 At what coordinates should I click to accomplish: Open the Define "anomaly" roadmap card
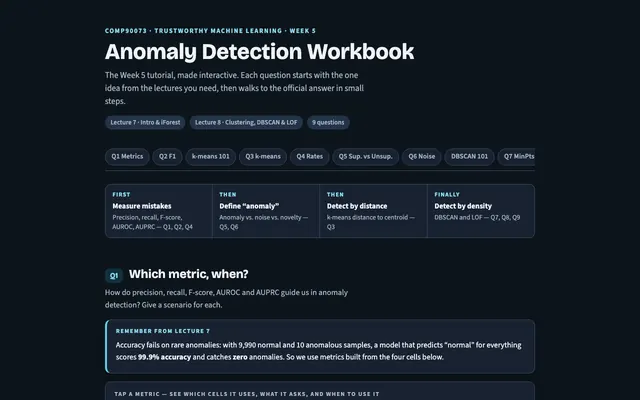pos(266,211)
